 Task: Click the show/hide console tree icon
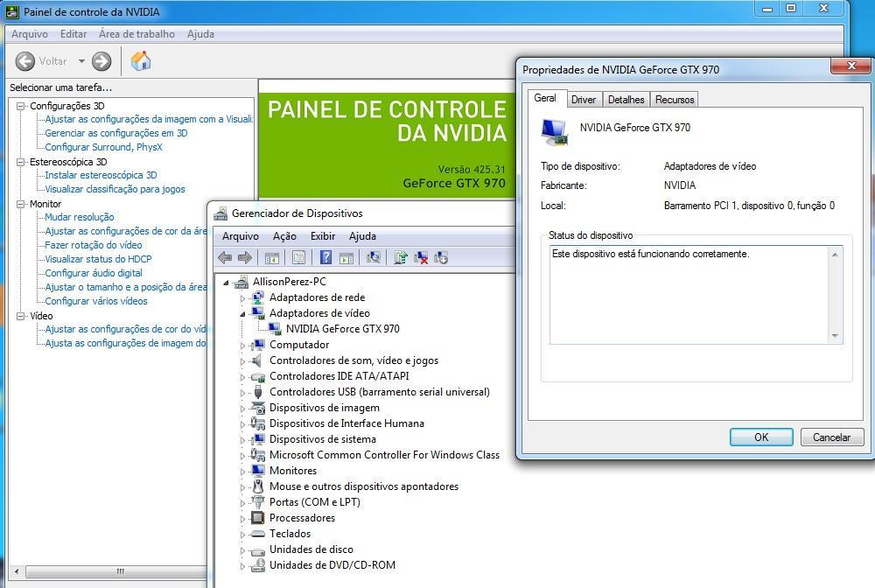pos(272,257)
